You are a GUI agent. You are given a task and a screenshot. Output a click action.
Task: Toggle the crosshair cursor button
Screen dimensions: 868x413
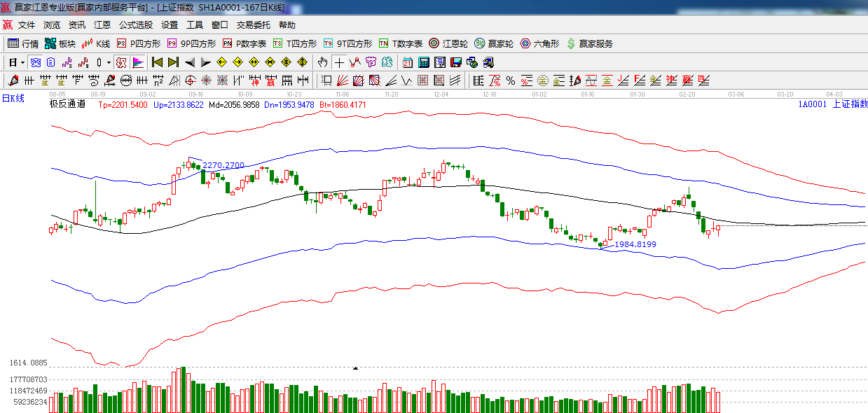coord(339,62)
